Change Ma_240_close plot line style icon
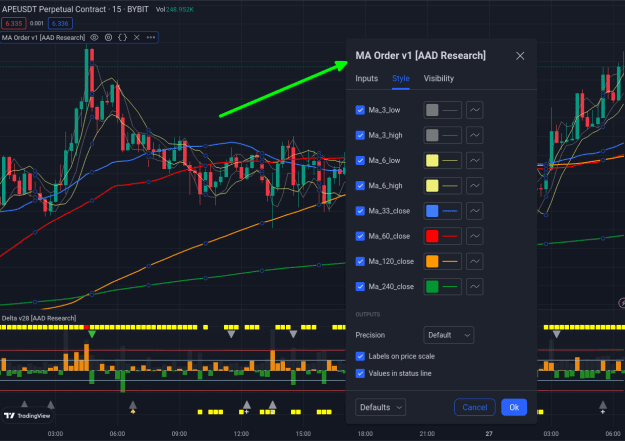 (475, 286)
